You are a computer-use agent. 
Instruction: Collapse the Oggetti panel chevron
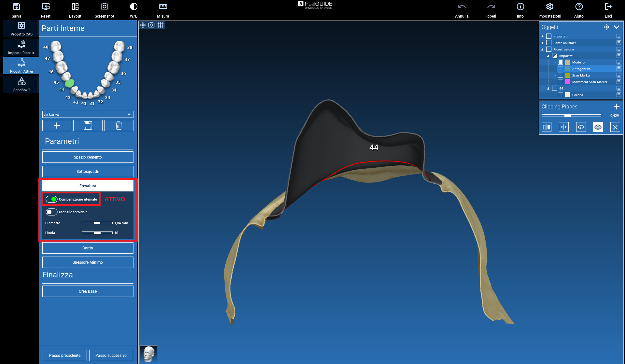coord(616,27)
